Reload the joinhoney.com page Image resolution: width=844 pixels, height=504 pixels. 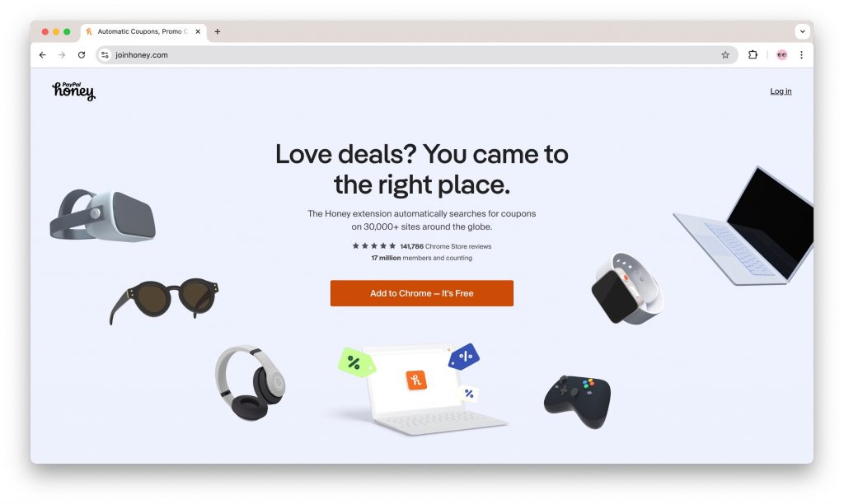point(82,55)
